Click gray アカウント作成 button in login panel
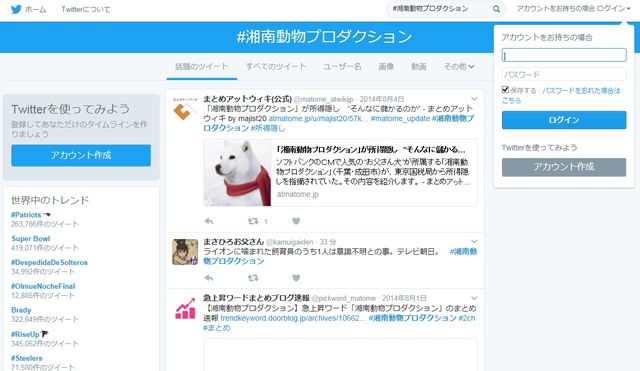 pos(564,167)
